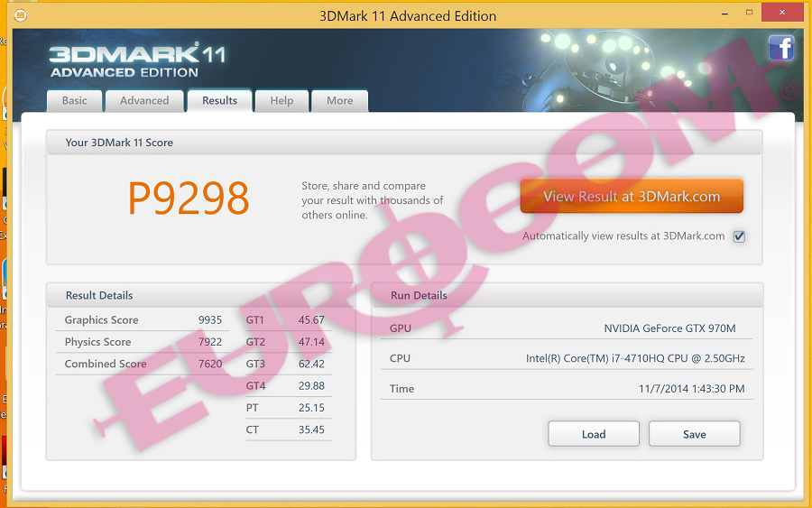
Task: Go to the Help tab
Action: click(x=281, y=101)
